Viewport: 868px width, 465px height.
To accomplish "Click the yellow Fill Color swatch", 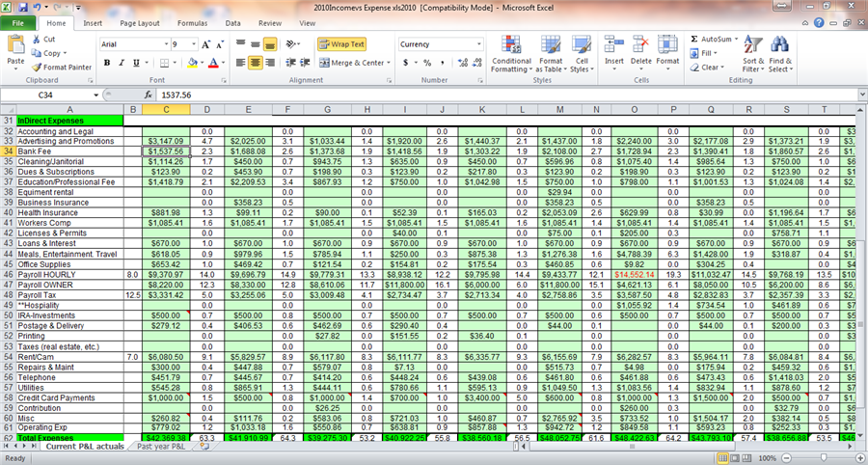I will 192,63.
